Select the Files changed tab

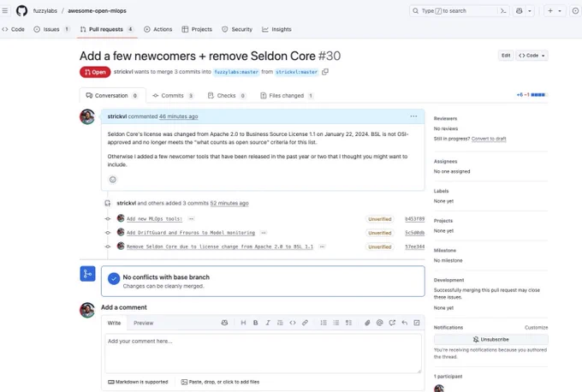pyautogui.click(x=287, y=95)
